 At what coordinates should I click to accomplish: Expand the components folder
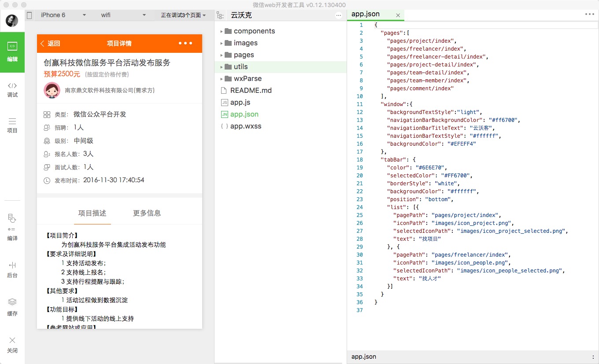222,31
